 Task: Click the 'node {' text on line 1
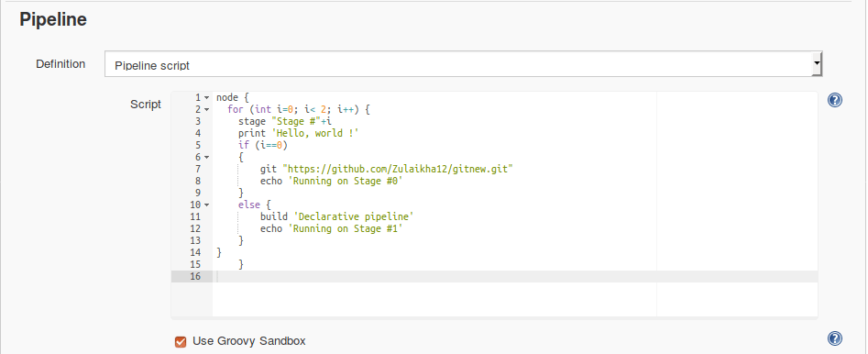(233, 97)
